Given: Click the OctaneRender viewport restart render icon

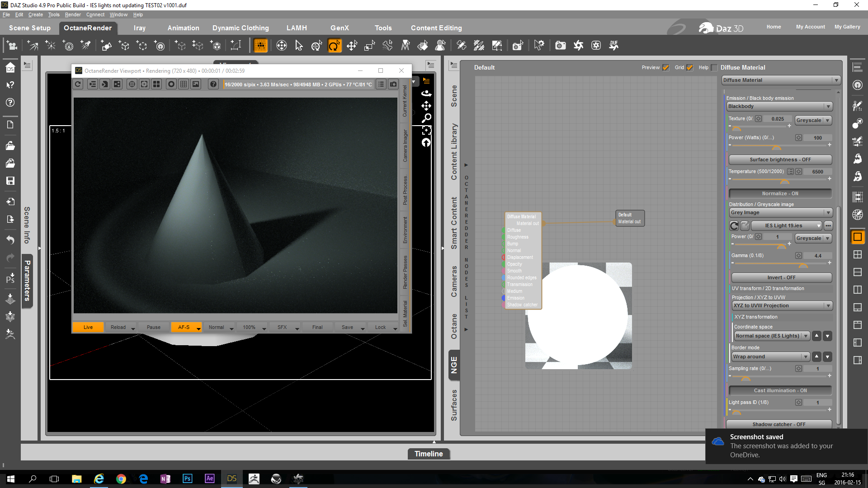Looking at the screenshot, I should coord(78,84).
